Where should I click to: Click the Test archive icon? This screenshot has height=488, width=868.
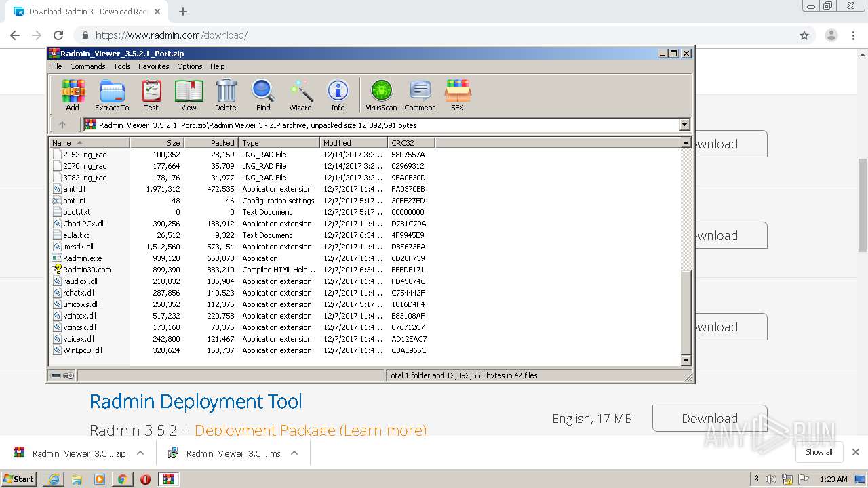pyautogui.click(x=151, y=95)
